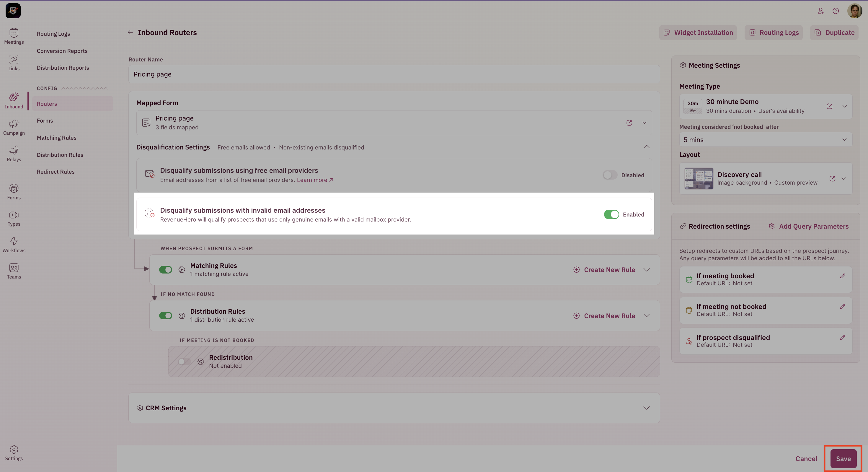This screenshot has width=868, height=472.
Task: Open Meetings in left sidebar
Action: (14, 36)
